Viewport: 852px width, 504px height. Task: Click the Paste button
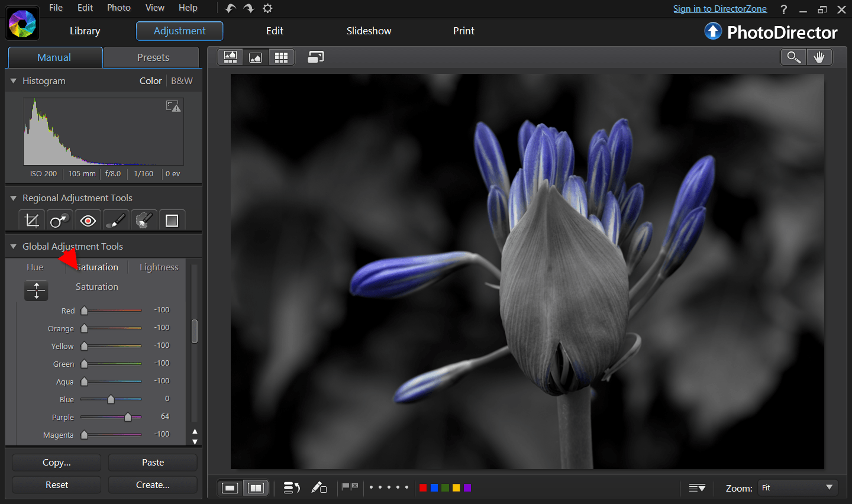point(153,463)
